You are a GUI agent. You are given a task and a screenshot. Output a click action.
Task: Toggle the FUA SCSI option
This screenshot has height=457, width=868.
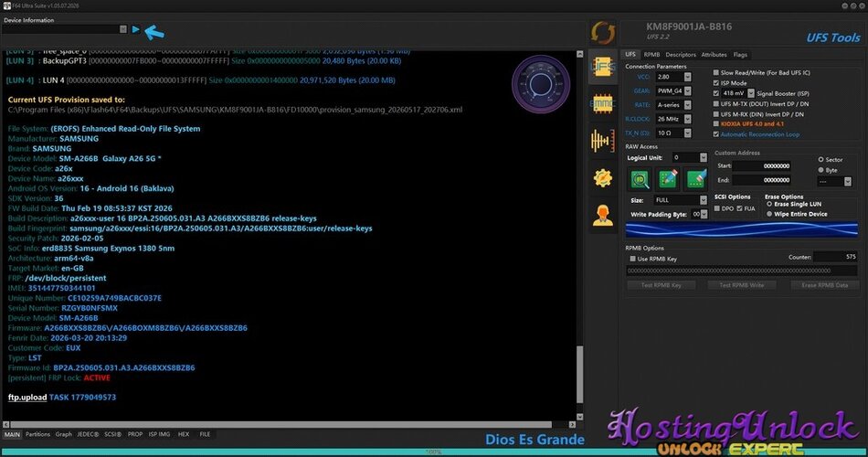coord(739,208)
